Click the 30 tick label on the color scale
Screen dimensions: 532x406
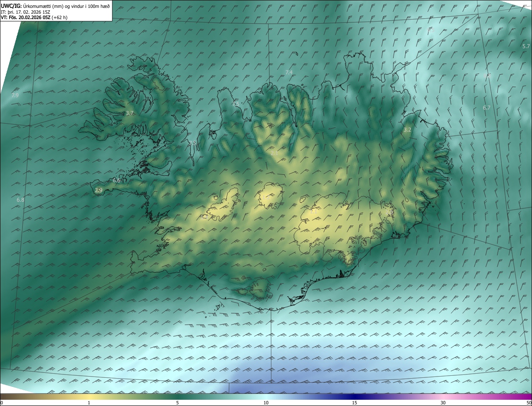(443, 403)
